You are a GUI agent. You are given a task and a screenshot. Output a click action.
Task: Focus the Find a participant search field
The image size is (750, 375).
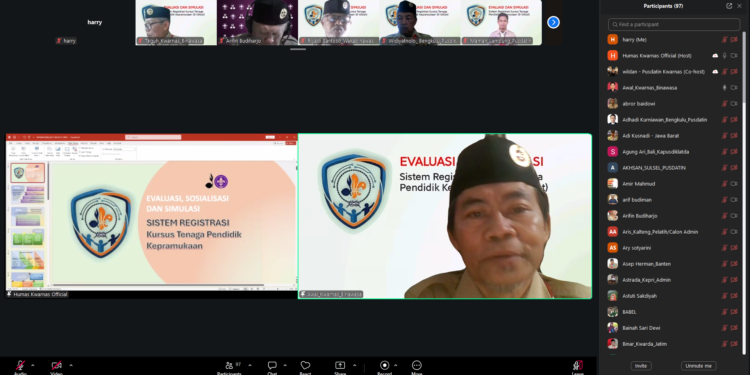coord(674,24)
